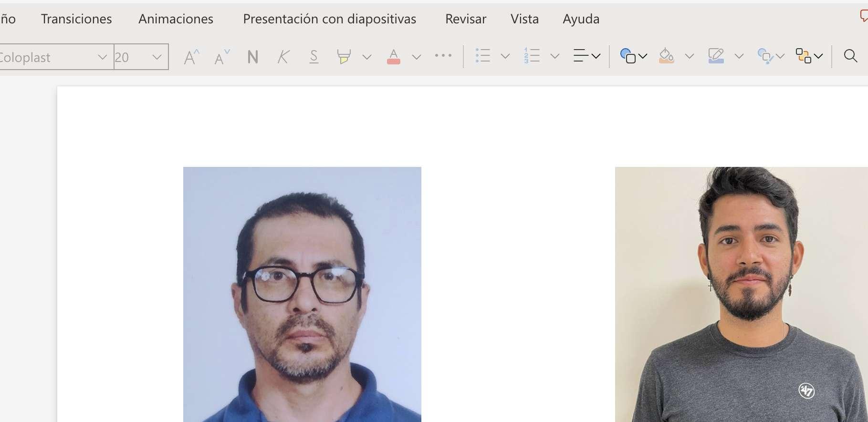The width and height of the screenshot is (868, 422).
Task: Apply bulleted list
Action: (483, 56)
